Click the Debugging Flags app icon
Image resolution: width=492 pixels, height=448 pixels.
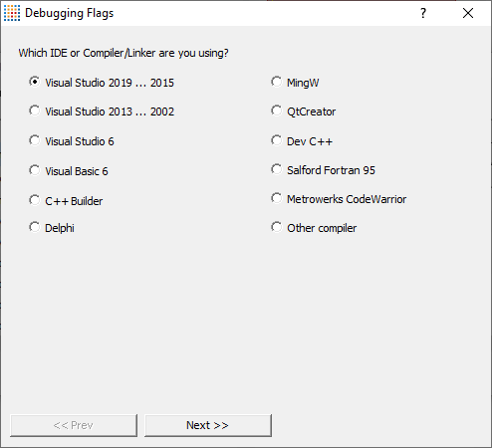[x=12, y=13]
